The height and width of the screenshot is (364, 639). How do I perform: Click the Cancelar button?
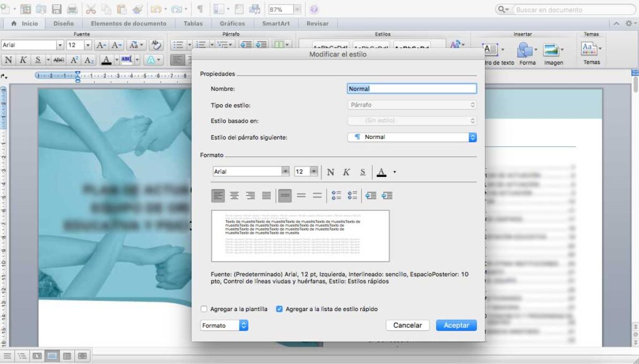[407, 325]
